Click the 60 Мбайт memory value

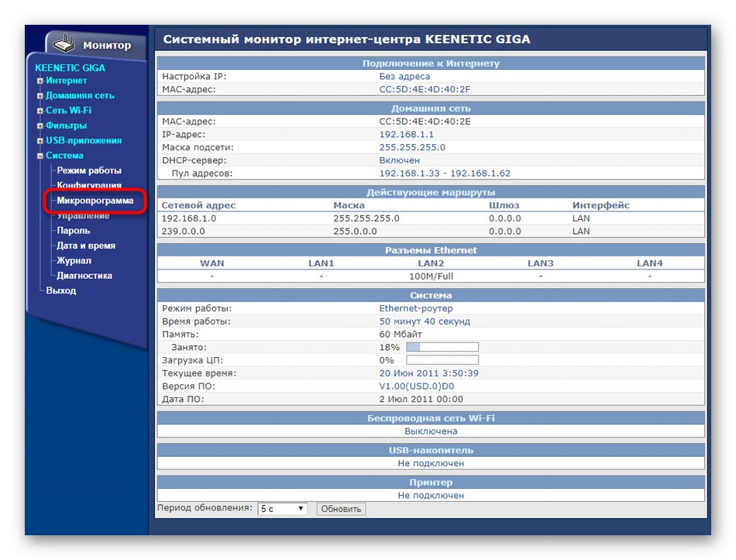pos(401,334)
